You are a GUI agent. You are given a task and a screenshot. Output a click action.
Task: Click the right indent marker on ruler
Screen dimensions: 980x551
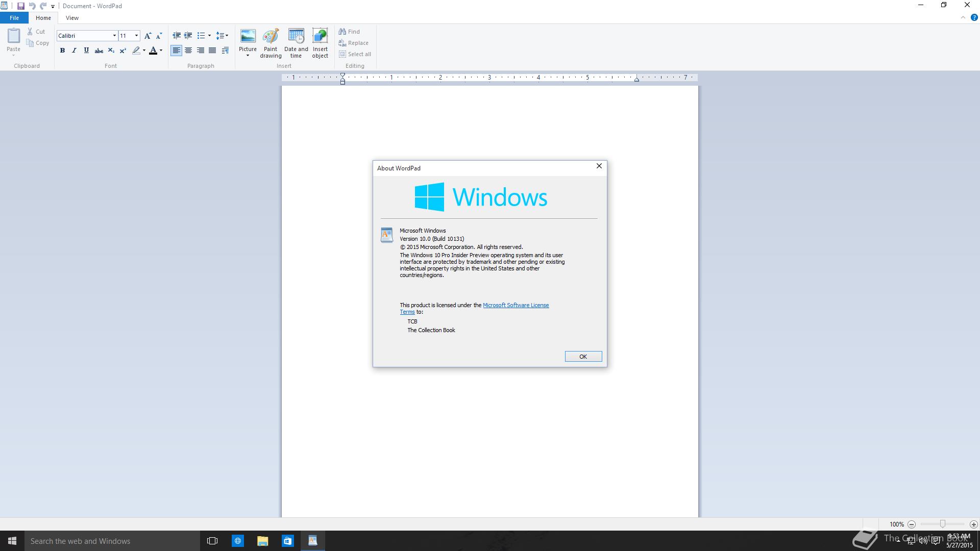(x=636, y=79)
